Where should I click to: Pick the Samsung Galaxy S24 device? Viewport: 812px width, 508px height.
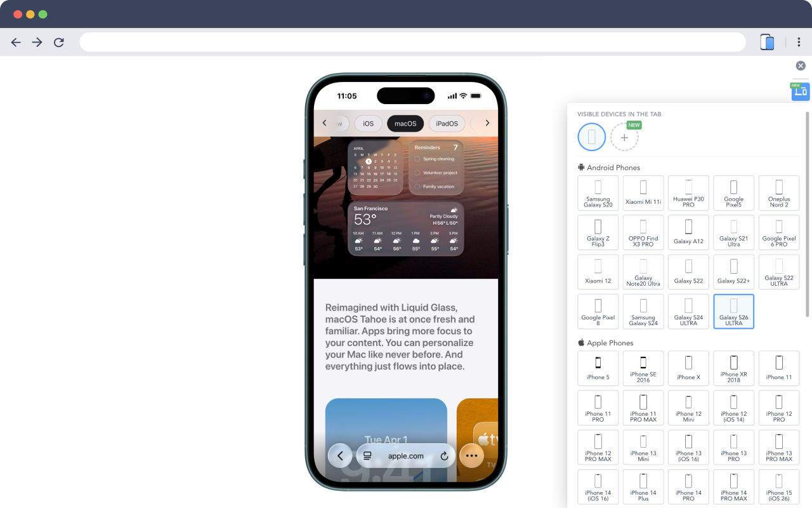643,312
